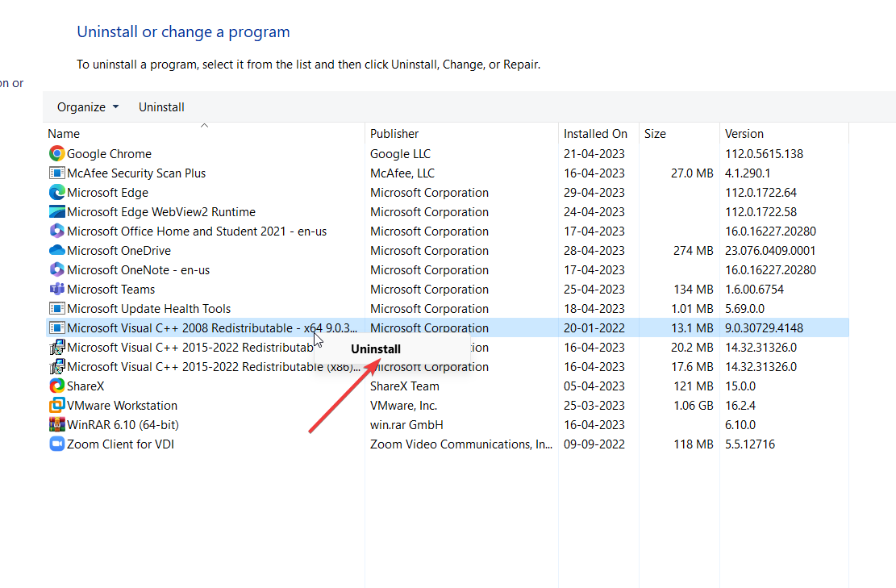Click the publisher "Zoom Video Communications, In..."
This screenshot has width=896, height=588.
coord(461,444)
